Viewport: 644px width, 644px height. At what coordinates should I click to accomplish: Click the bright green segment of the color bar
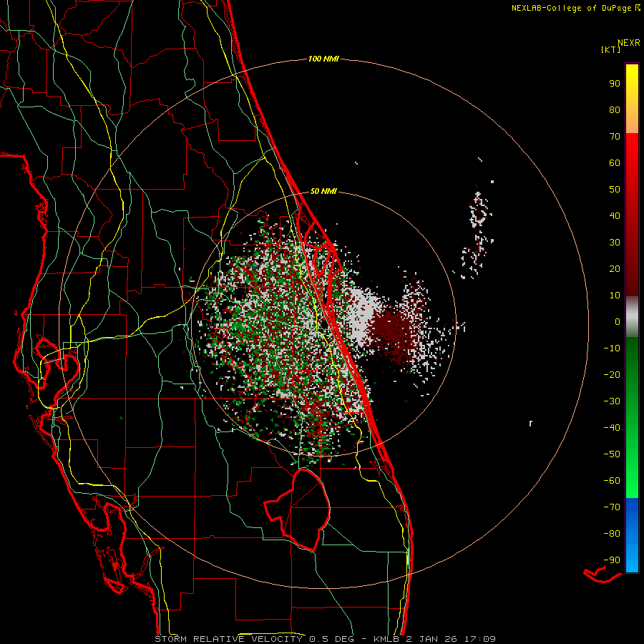(x=632, y=472)
